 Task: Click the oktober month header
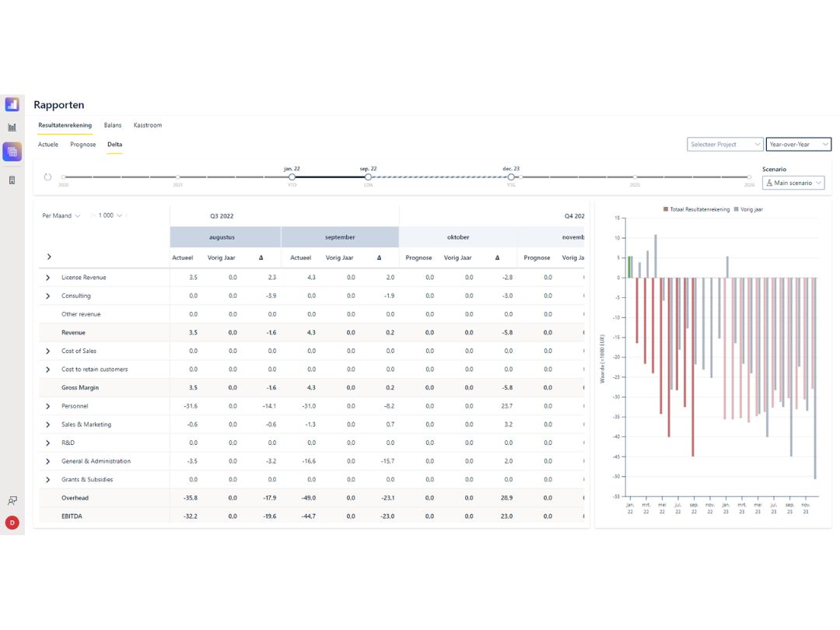[458, 236]
